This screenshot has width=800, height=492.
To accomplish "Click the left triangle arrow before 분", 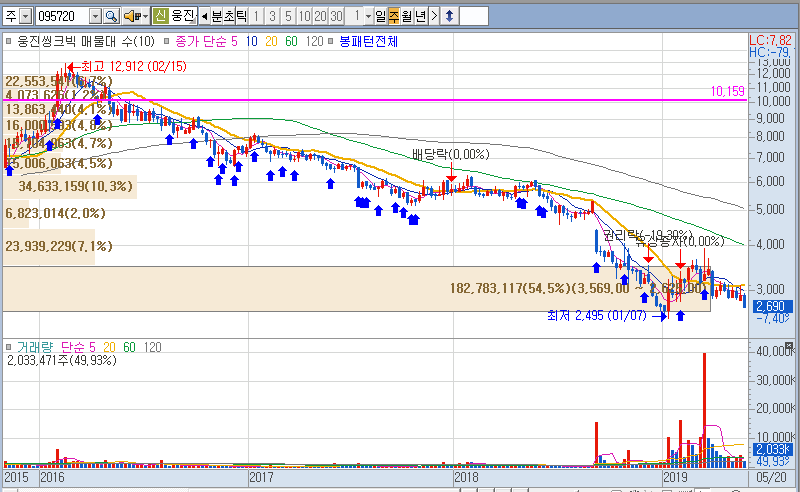I will [204, 16].
